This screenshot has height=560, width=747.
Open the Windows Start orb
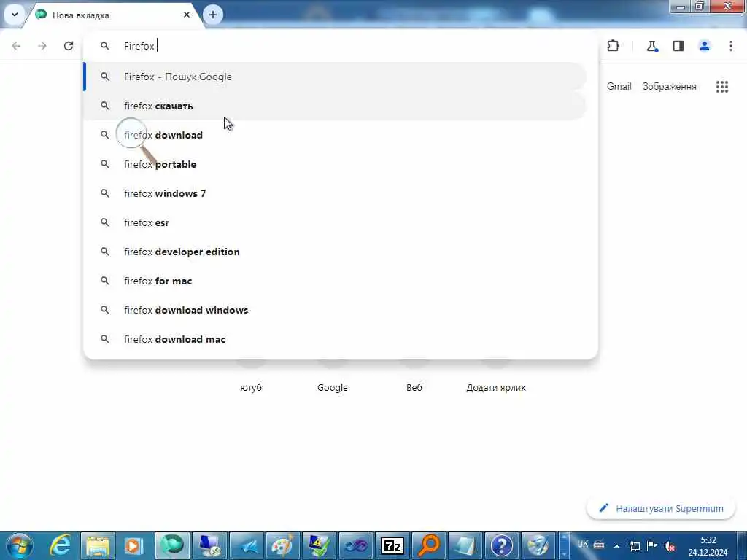point(20,545)
